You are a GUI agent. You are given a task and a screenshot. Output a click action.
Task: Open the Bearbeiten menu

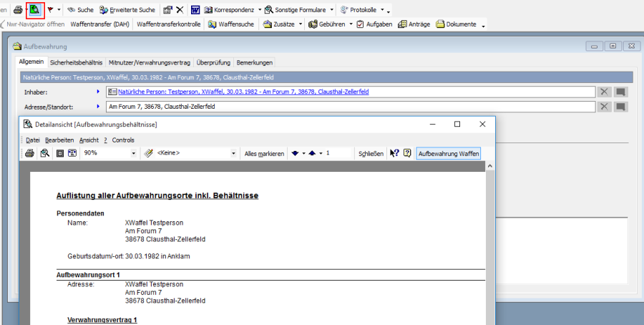tap(59, 140)
